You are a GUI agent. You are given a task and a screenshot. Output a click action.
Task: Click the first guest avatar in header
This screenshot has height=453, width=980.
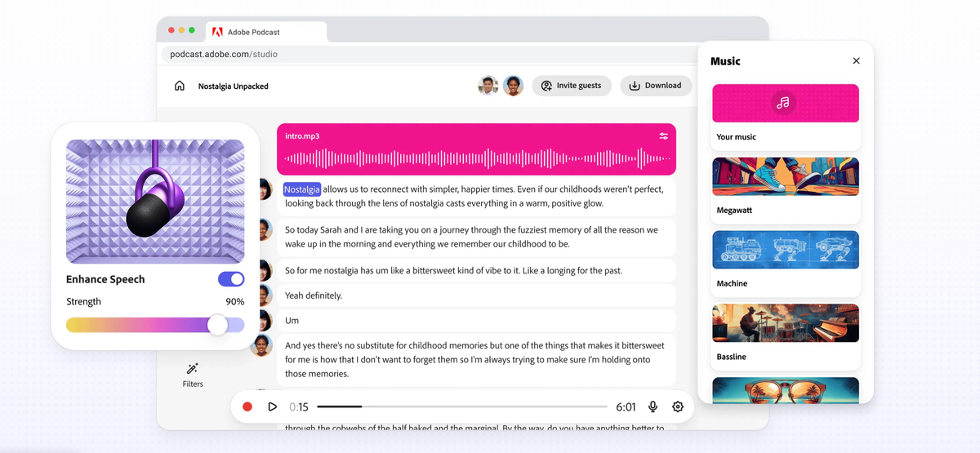pyautogui.click(x=488, y=86)
